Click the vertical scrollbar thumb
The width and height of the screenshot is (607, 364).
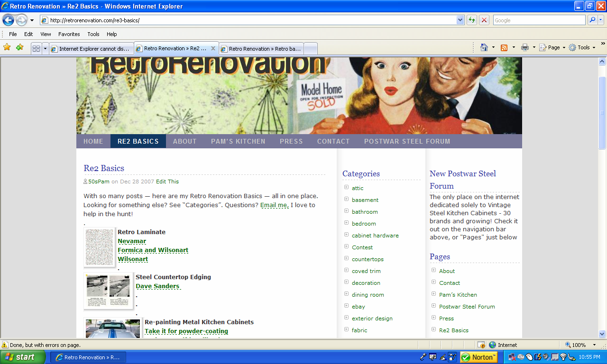602,113
